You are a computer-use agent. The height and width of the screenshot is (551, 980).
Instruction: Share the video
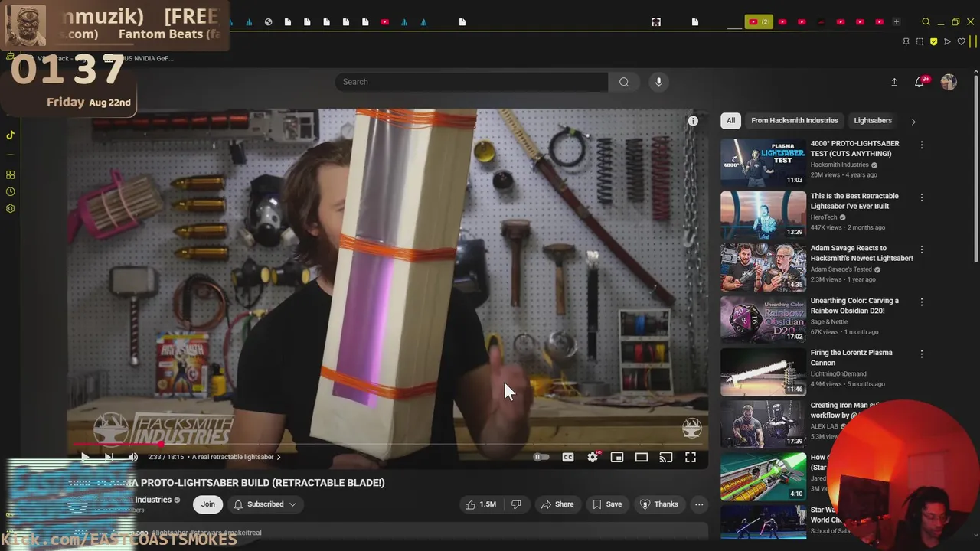pos(557,504)
